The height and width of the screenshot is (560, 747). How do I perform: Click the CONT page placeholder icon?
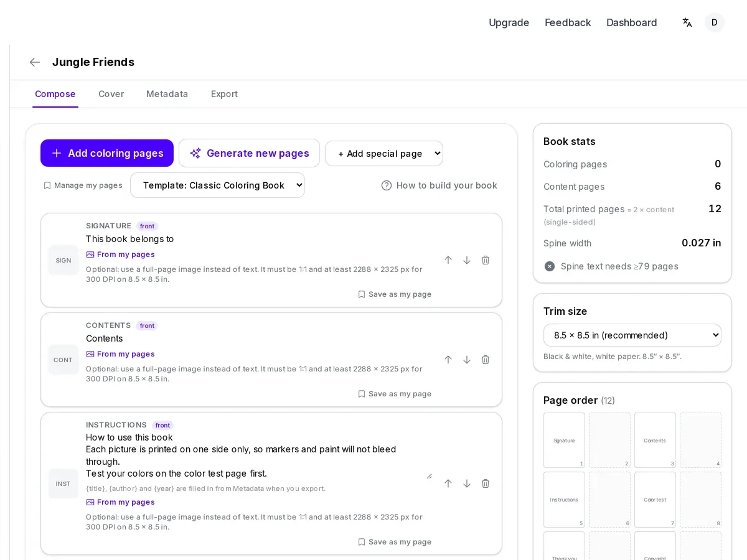[63, 360]
